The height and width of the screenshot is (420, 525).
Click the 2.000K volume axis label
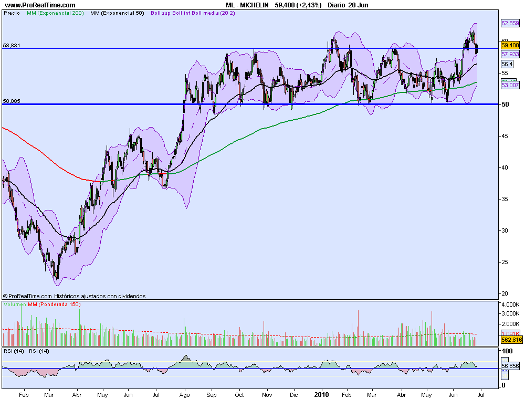pyautogui.click(x=510, y=324)
